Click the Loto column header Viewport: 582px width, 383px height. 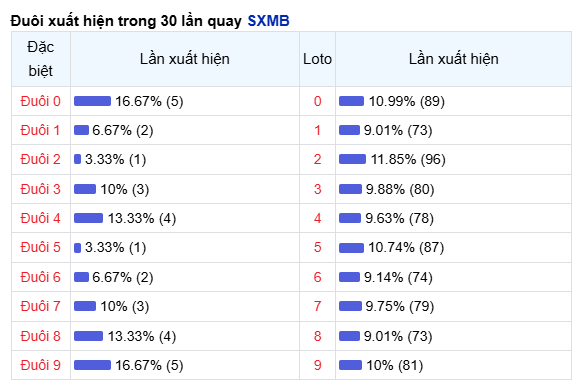(317, 59)
